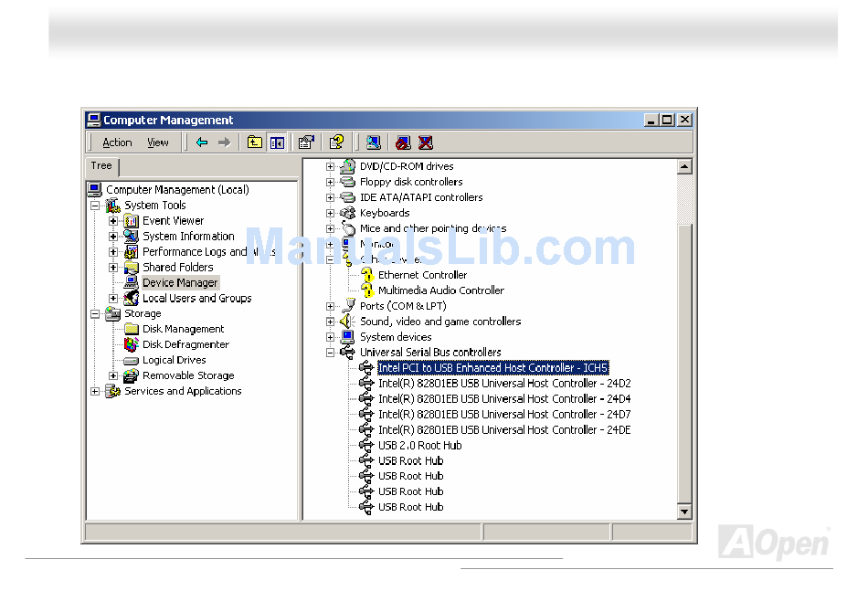Select Computer Management (Local) root node
The height and width of the screenshot is (591, 868).
coord(177,190)
